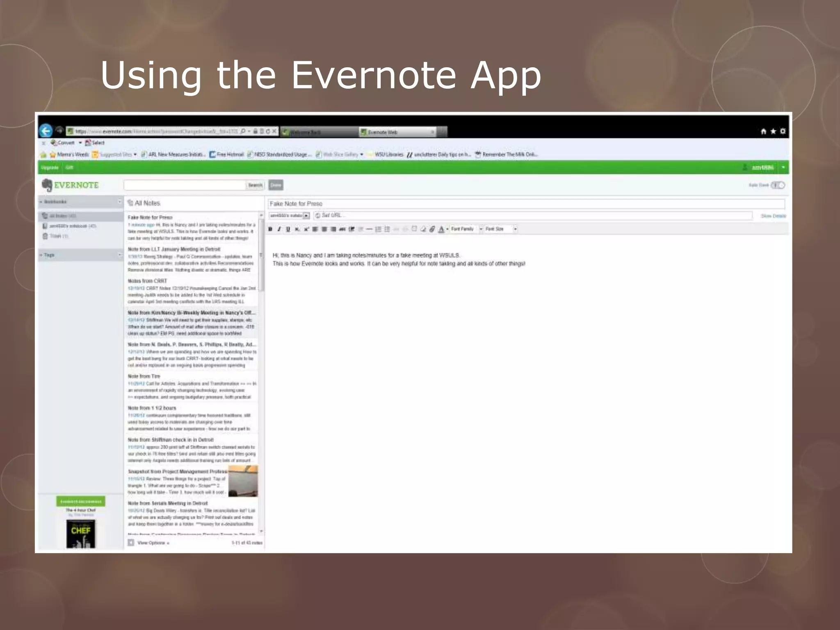
Task: Open the WSU Libraries favorite
Action: (x=386, y=155)
